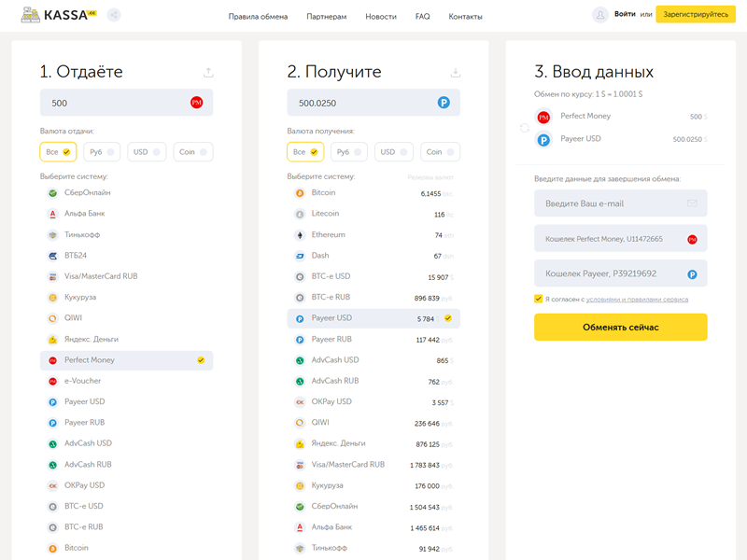The image size is (747, 560).
Task: Select the USD filter under Валюта отдачи
Action: 147,152
